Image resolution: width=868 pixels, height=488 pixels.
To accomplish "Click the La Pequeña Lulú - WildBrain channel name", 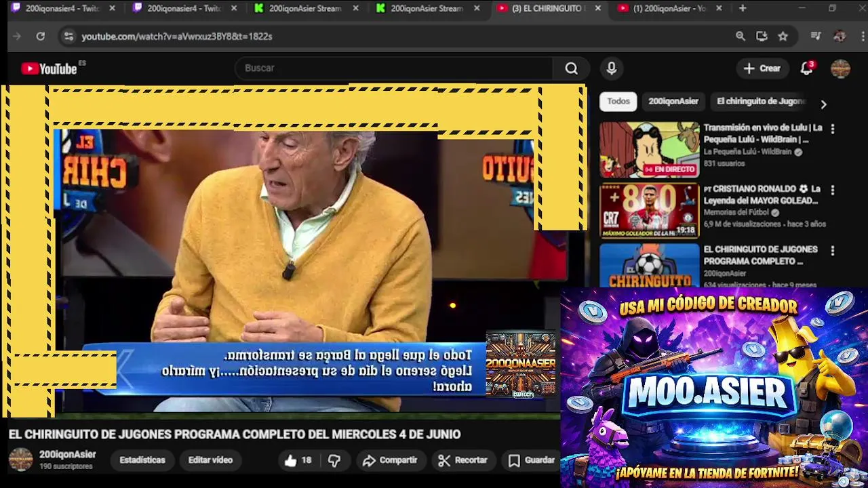I will pos(747,152).
